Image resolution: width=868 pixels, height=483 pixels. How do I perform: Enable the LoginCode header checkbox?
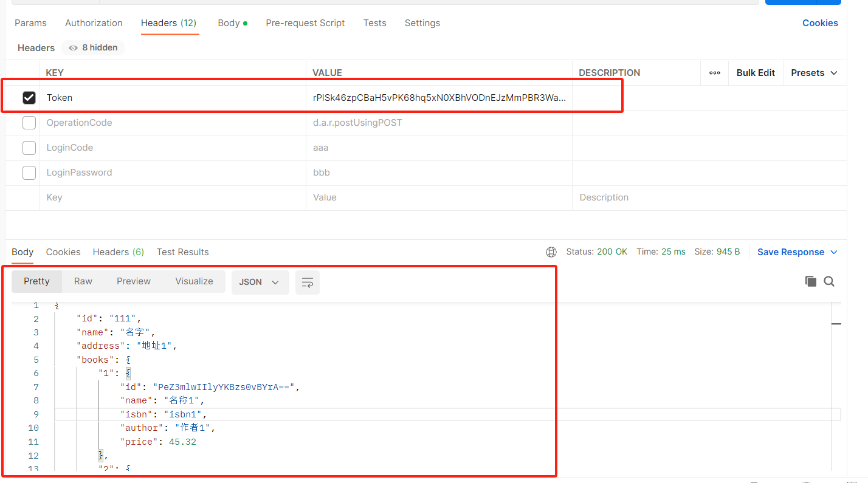point(29,148)
